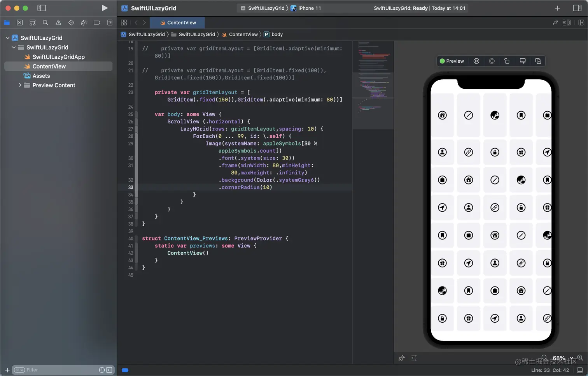This screenshot has height=376, width=588.
Task: Add a new file with plus button
Action: tap(7, 370)
